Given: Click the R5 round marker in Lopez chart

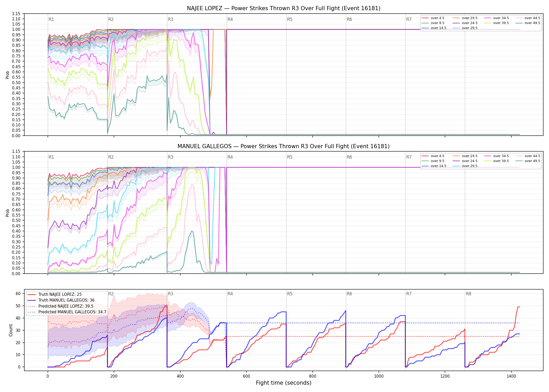Looking at the screenshot, I should point(290,19).
